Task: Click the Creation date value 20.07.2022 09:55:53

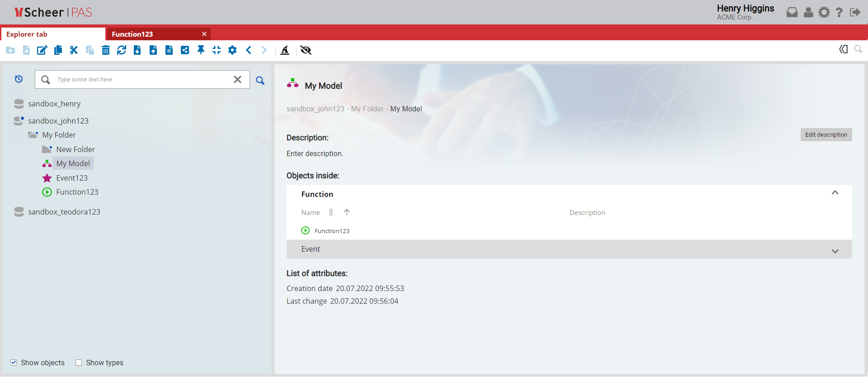Action: pyautogui.click(x=370, y=288)
